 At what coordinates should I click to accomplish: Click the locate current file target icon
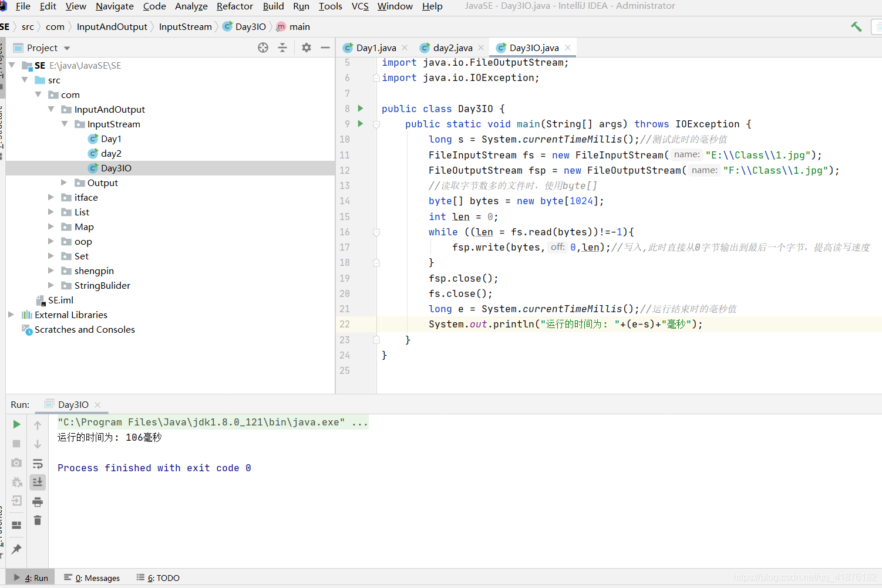pyautogui.click(x=263, y=48)
